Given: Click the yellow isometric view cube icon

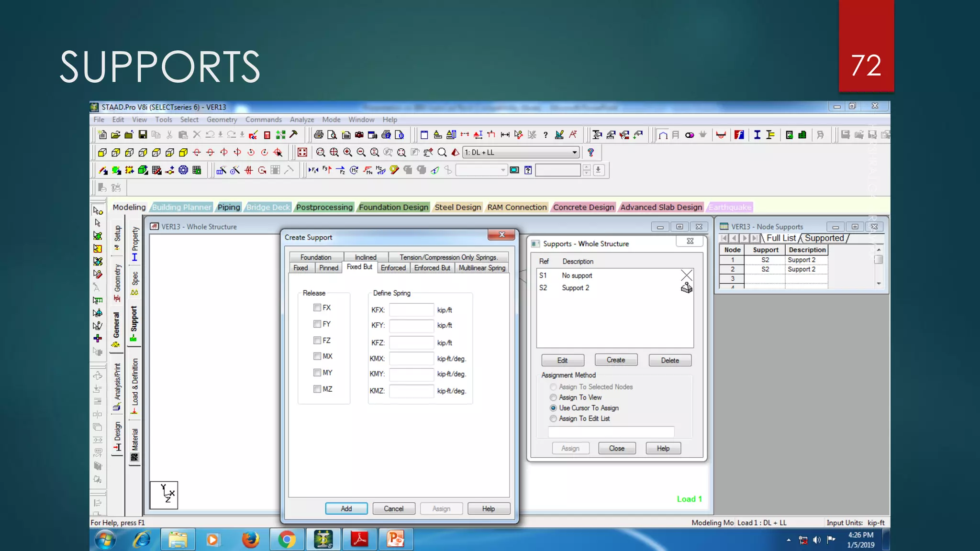Looking at the screenshot, I should [183, 153].
